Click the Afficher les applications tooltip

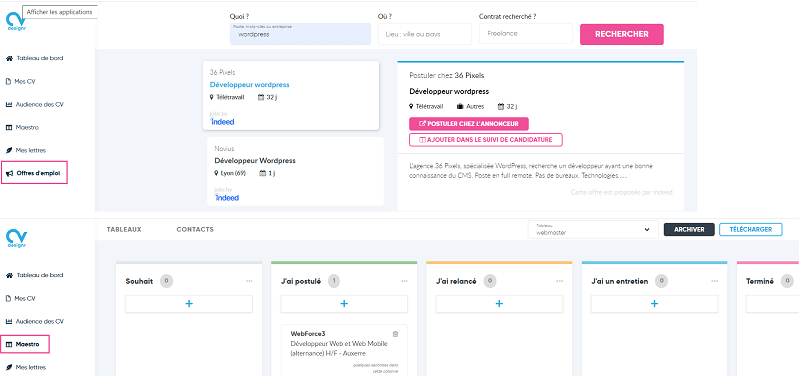[x=60, y=11]
